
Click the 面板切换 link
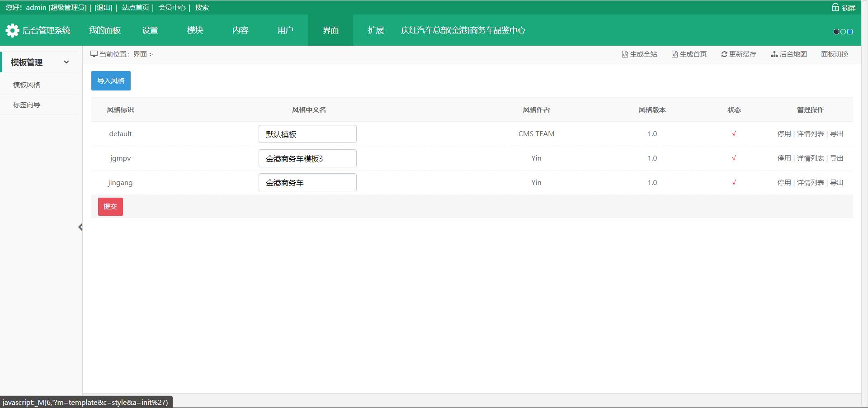[x=835, y=54]
